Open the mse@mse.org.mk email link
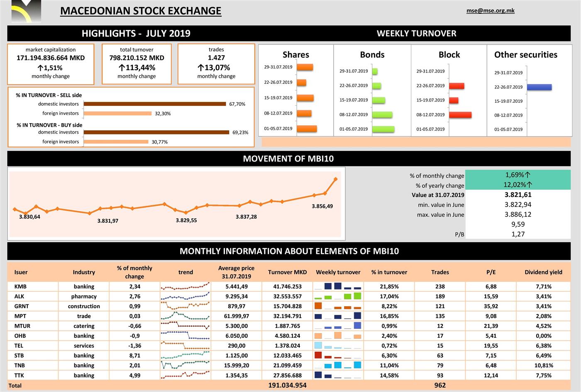The height and width of the screenshot is (392, 581). point(490,11)
